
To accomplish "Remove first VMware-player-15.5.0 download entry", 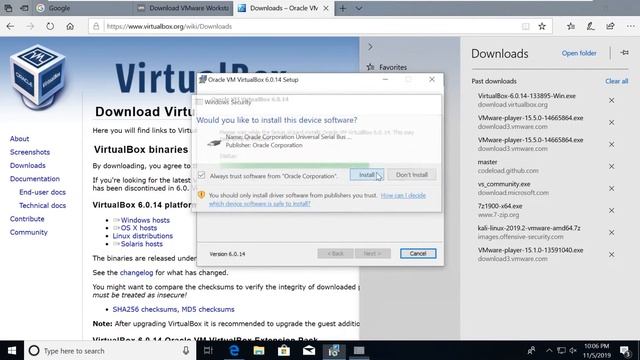I will pyautogui.click(x=611, y=122).
